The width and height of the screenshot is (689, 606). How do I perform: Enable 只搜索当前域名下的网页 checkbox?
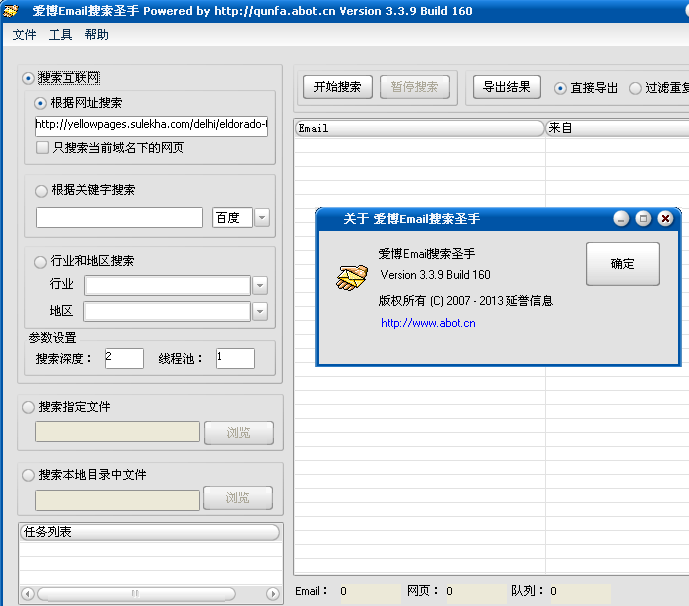pyautogui.click(x=42, y=147)
